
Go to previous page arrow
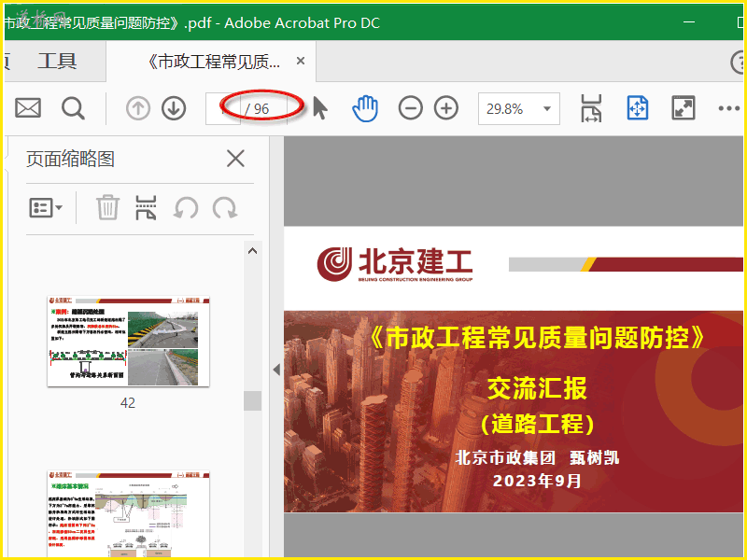tap(138, 108)
